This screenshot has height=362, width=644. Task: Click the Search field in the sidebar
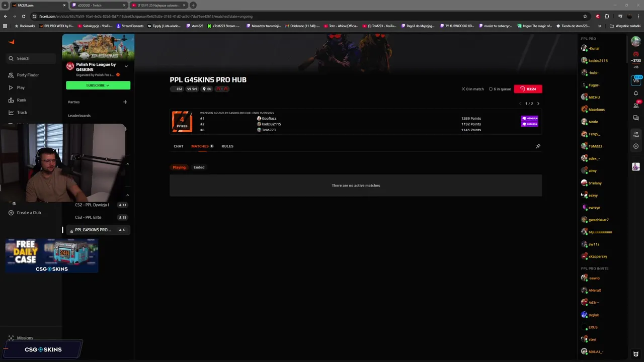coord(31,58)
